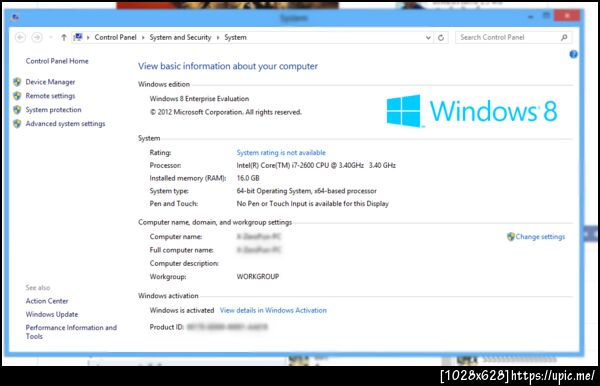The image size is (600, 386).
Task: Click Windows is activated text
Action: [182, 310]
